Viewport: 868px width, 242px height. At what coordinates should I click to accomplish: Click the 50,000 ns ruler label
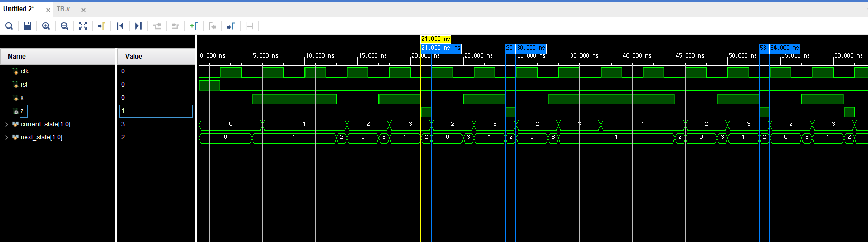[x=743, y=55]
